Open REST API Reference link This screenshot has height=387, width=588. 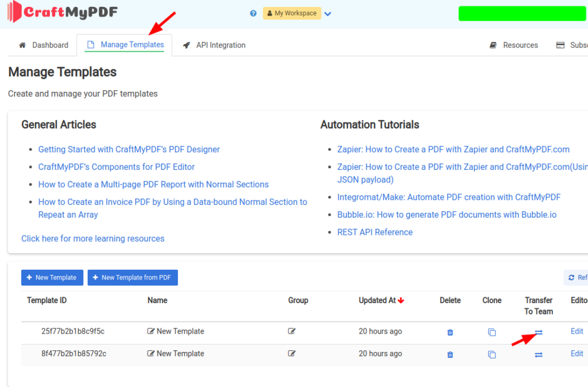[375, 232]
